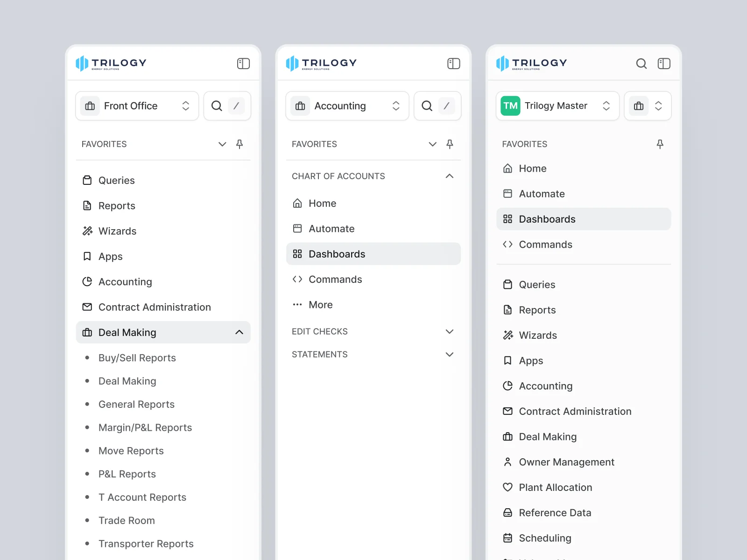Screen dimensions: 747x560
Task: Click Home icon under Chart of Accounts
Action: (x=297, y=203)
